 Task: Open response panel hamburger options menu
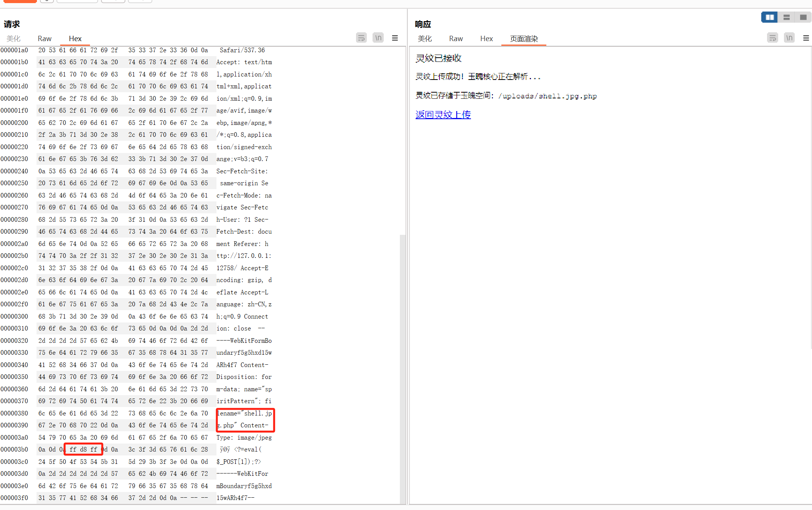(x=806, y=38)
